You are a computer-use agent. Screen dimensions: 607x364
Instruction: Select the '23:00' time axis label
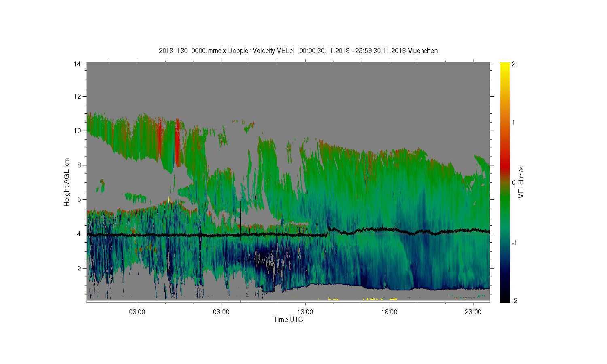pyautogui.click(x=473, y=312)
